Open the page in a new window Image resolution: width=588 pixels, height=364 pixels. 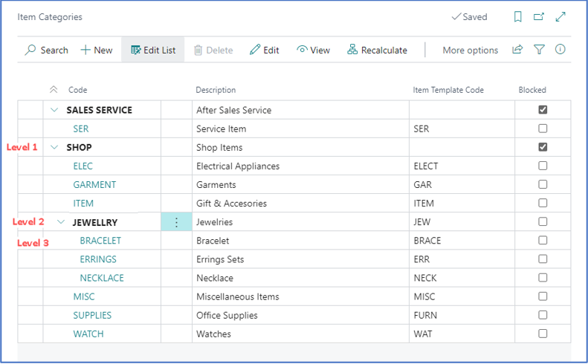pos(539,17)
